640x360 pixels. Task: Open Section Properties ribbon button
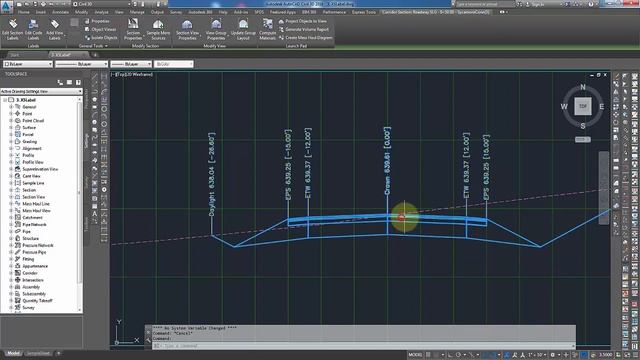point(133,29)
